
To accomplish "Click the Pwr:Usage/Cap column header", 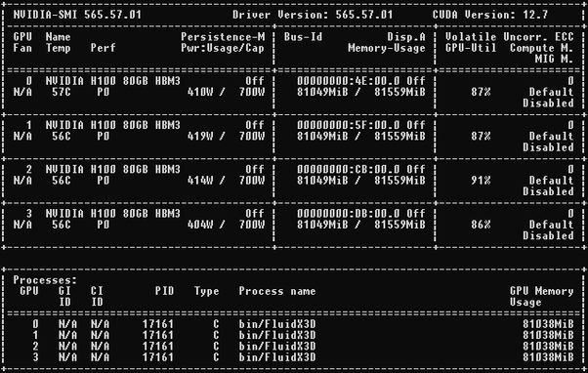I will (223, 48).
